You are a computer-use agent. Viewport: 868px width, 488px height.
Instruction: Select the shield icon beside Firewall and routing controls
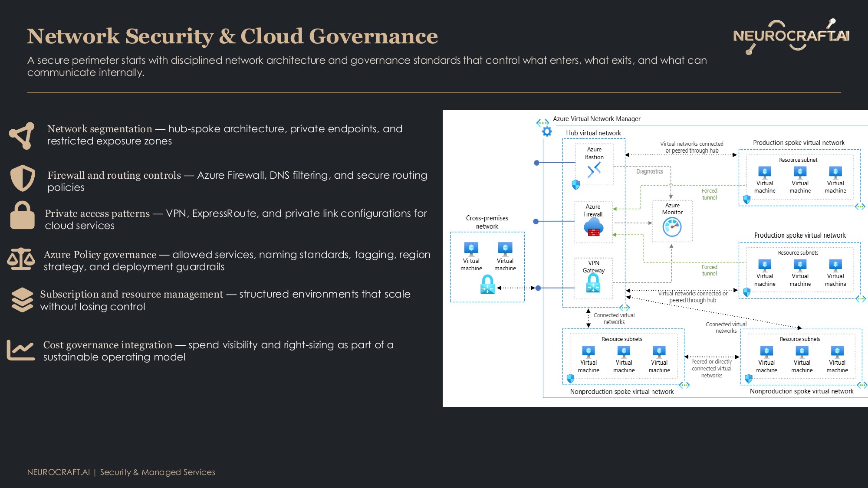tap(23, 178)
